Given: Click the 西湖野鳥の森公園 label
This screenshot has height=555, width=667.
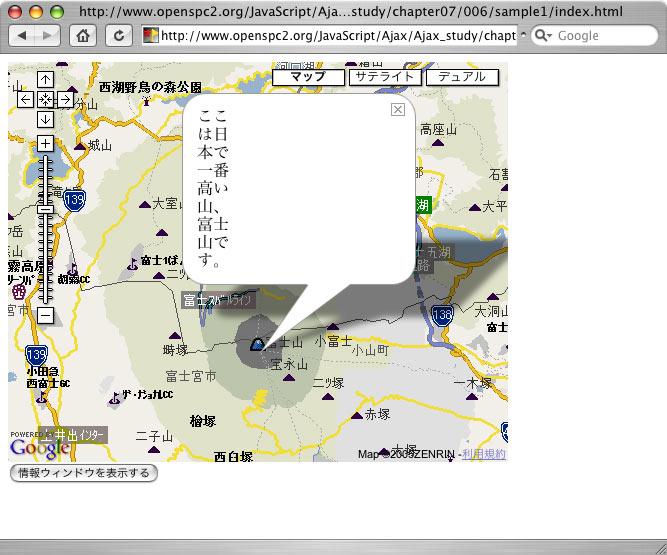Looking at the screenshot, I should [x=150, y=87].
